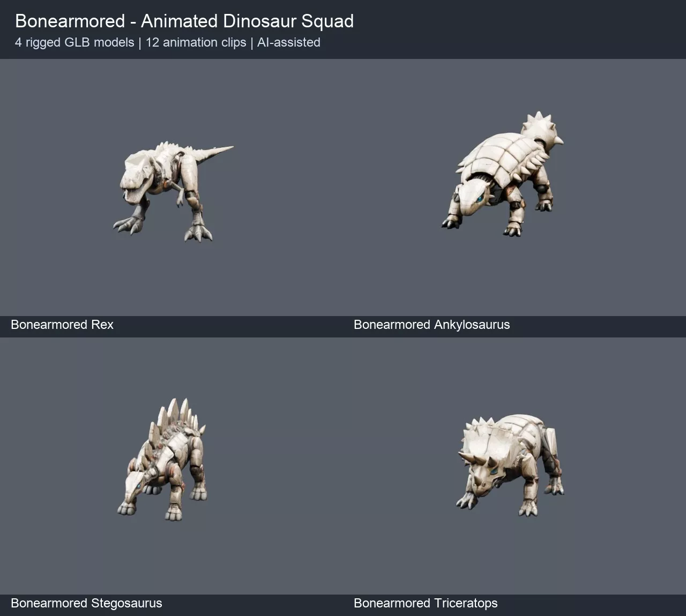Click the Bonearmored Rex dinosaur model
The width and height of the screenshot is (686, 616).
point(173,192)
